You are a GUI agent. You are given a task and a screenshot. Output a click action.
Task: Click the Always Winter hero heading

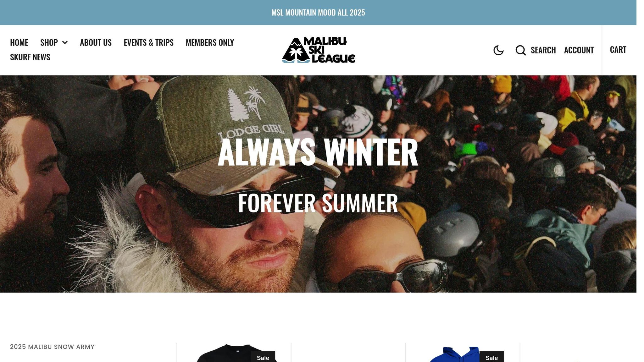(318, 152)
